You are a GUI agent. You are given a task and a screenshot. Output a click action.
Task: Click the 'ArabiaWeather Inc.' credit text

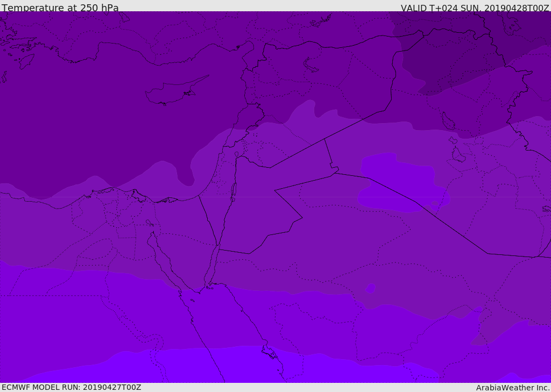coord(513,388)
